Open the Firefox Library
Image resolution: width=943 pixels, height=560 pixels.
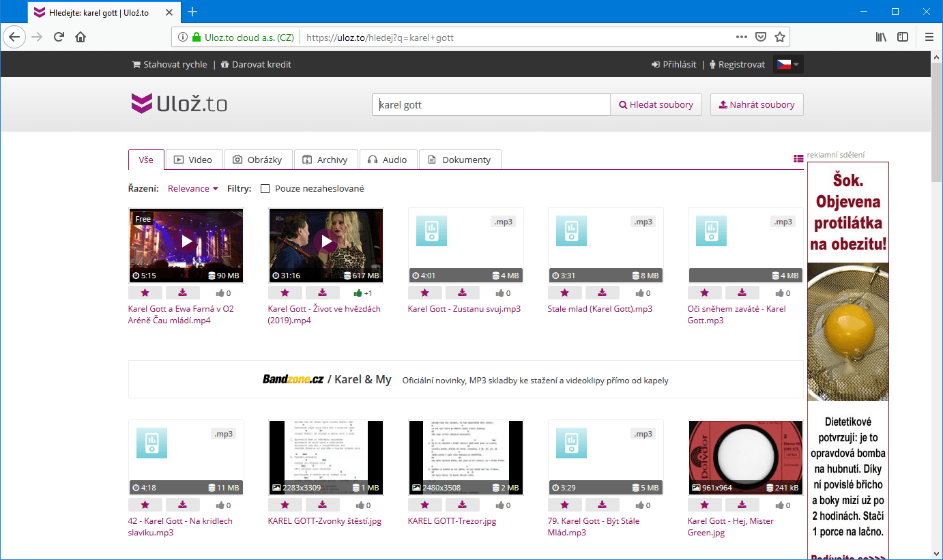point(881,37)
